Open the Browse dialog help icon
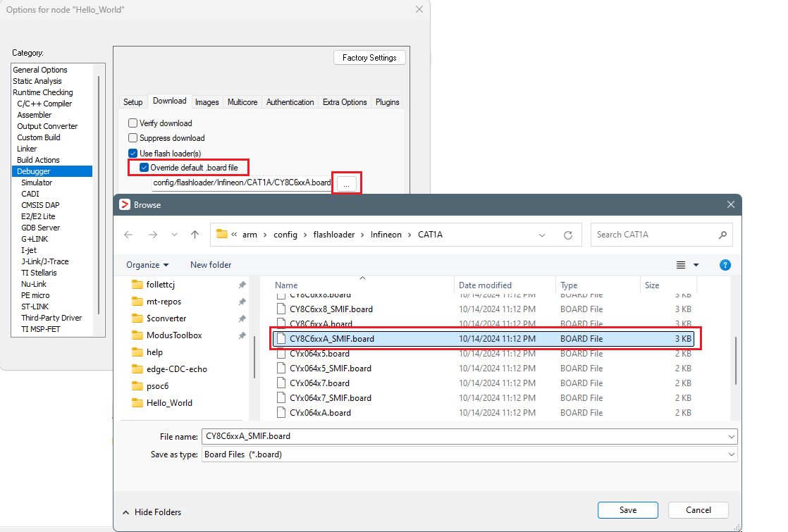Viewport: 788px width, 532px height. pyautogui.click(x=725, y=265)
